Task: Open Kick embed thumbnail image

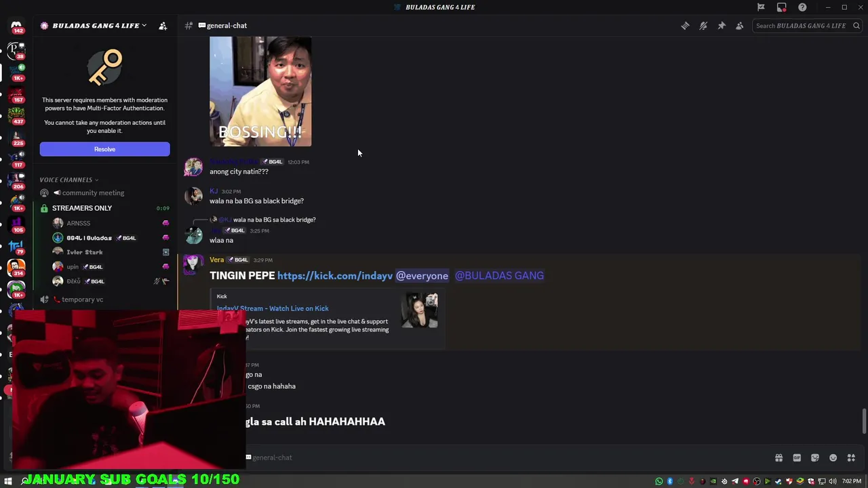Action: point(420,310)
